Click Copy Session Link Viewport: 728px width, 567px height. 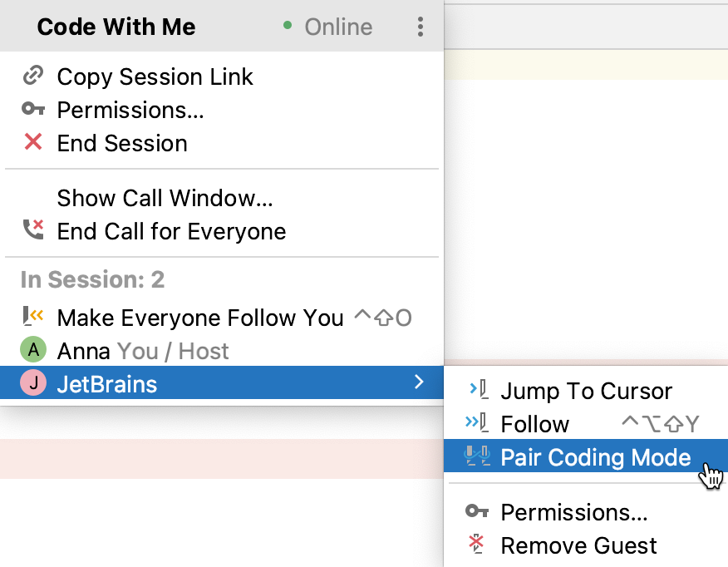click(155, 76)
